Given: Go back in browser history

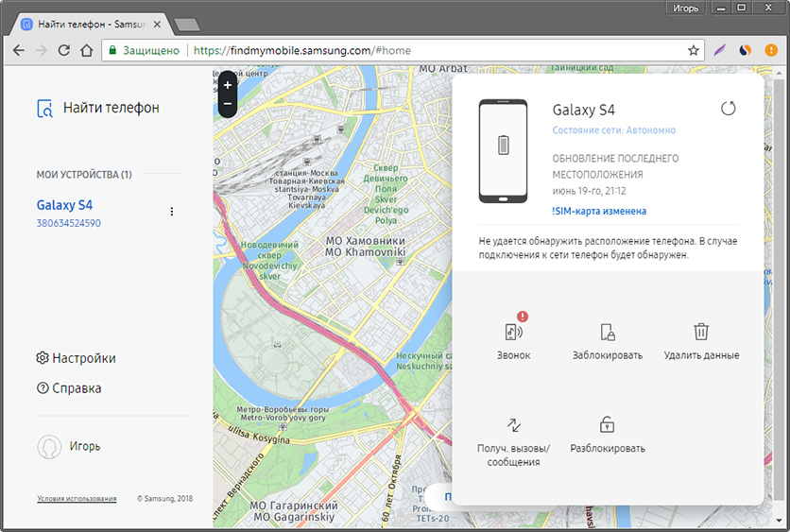Looking at the screenshot, I should click(x=19, y=50).
